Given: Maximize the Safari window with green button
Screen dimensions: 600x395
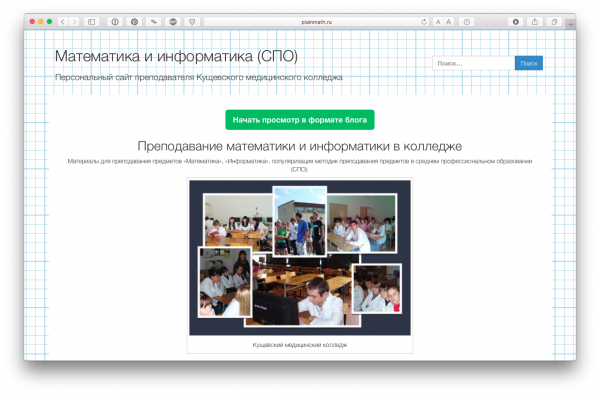Looking at the screenshot, I should click(x=49, y=22).
